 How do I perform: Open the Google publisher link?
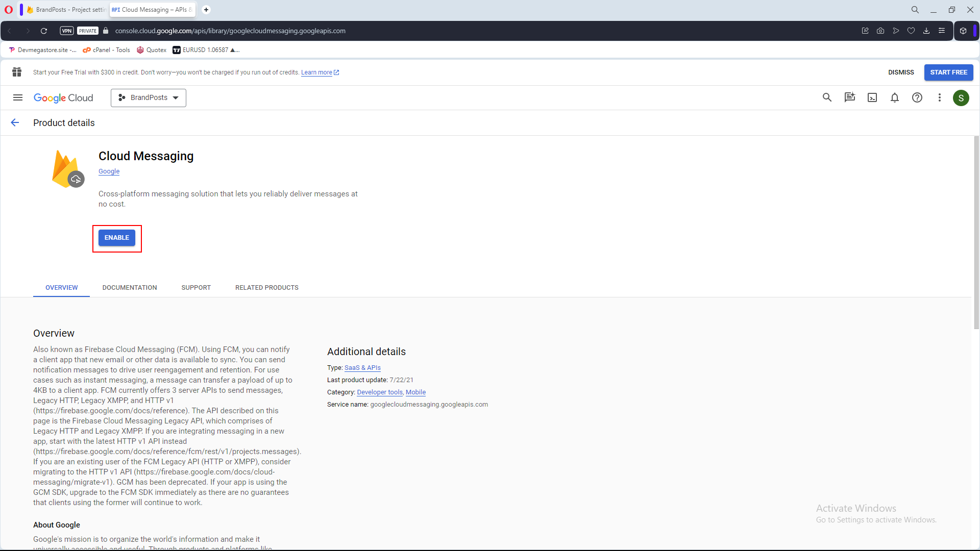pyautogui.click(x=109, y=171)
